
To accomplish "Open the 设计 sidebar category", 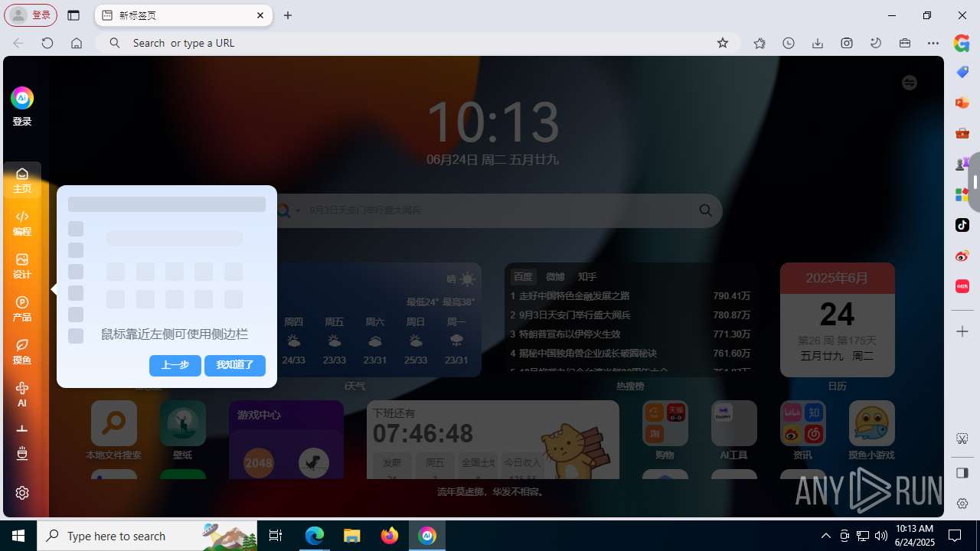I will pos(22,266).
